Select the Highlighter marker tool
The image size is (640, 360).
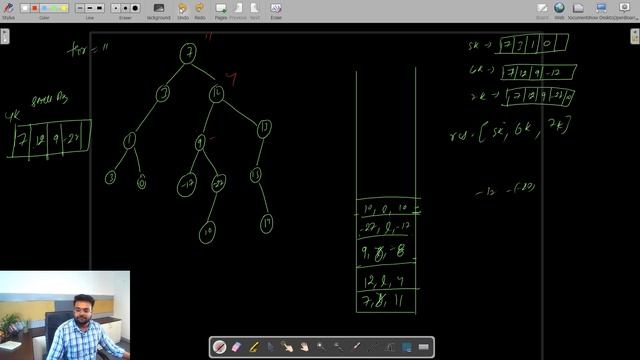point(253,347)
